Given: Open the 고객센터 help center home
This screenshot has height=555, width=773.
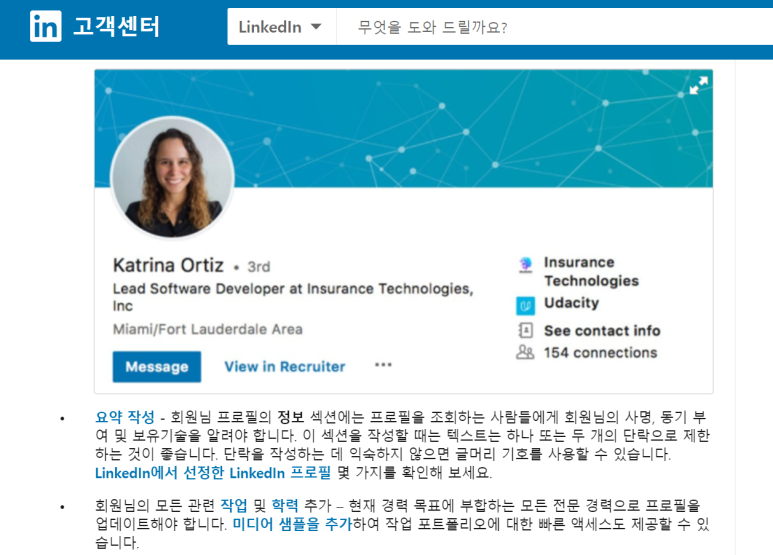Looking at the screenshot, I should point(116,26).
